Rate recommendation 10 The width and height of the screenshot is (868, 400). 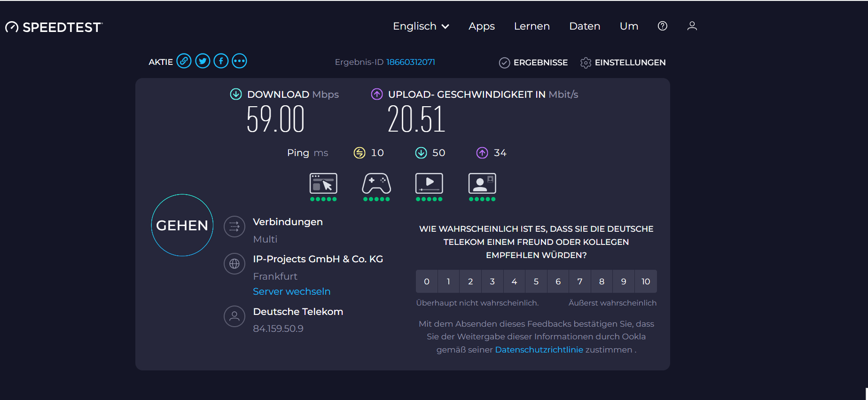[x=646, y=282]
